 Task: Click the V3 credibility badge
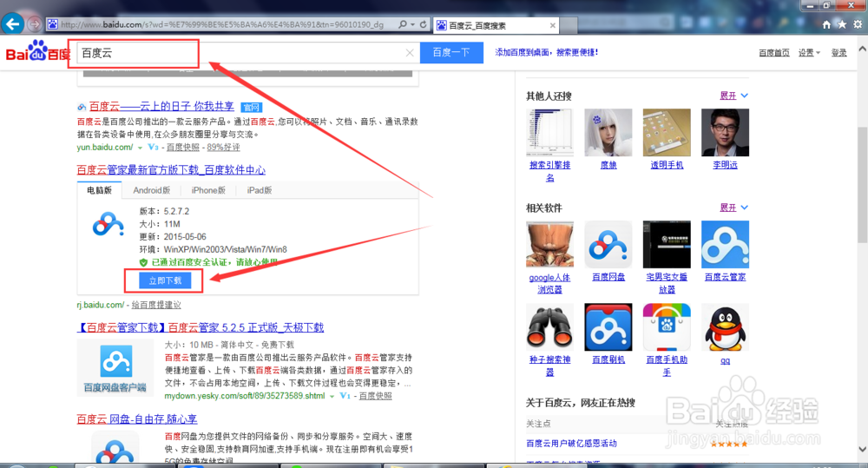(154, 148)
